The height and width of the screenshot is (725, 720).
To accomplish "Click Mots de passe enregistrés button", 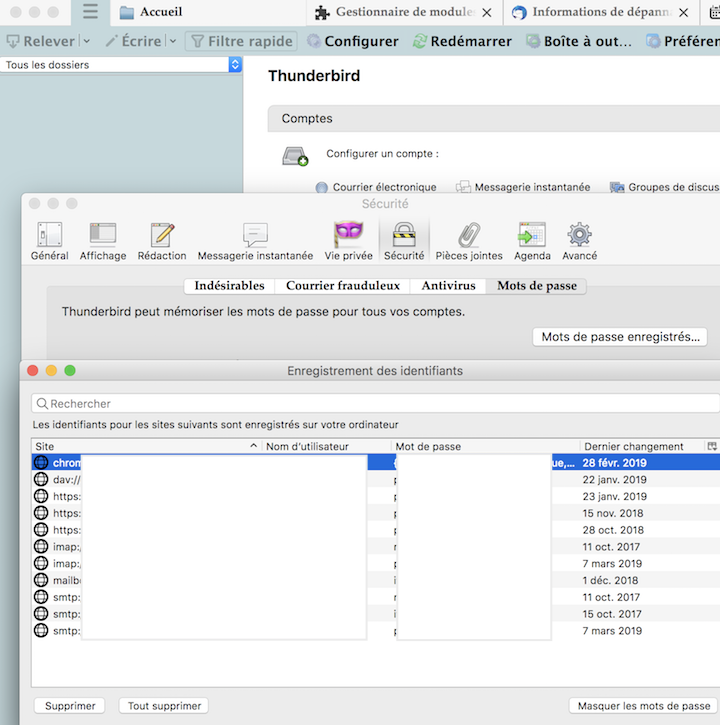I will coord(620,337).
